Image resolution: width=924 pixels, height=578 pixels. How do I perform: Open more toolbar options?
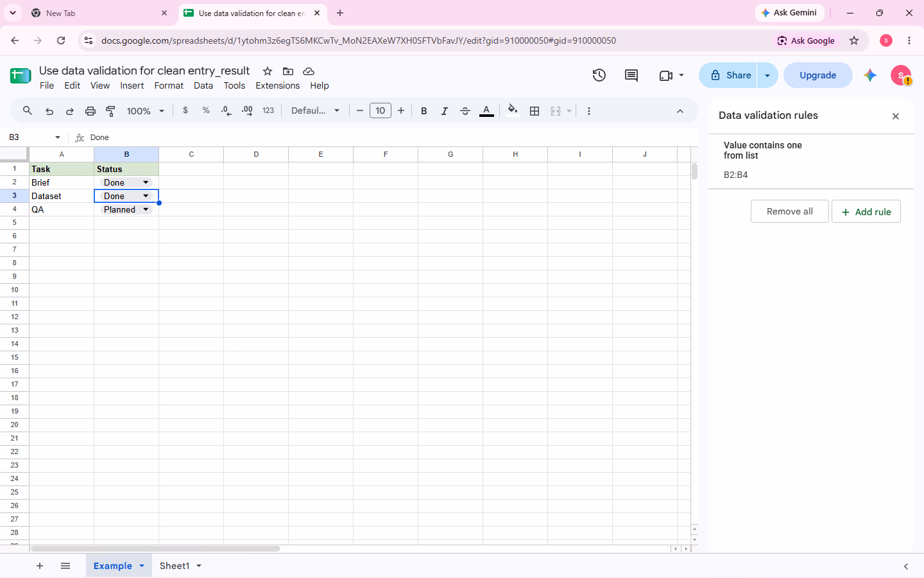[x=589, y=110]
